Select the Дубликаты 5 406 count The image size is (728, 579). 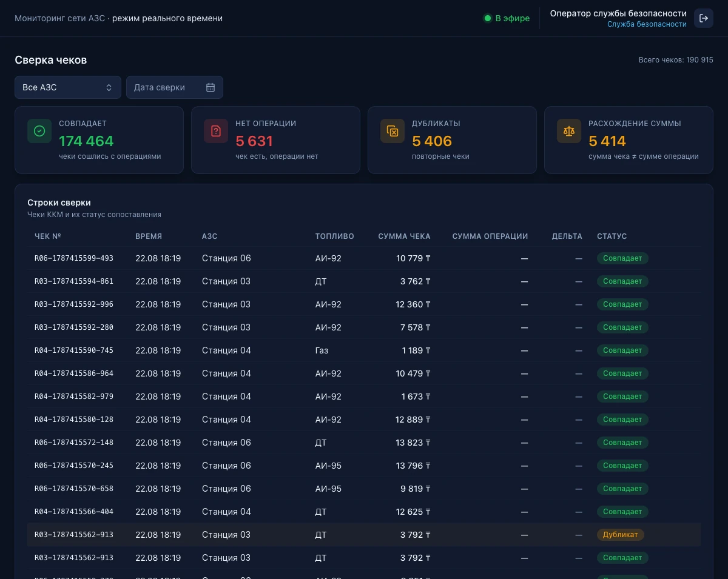click(x=432, y=141)
